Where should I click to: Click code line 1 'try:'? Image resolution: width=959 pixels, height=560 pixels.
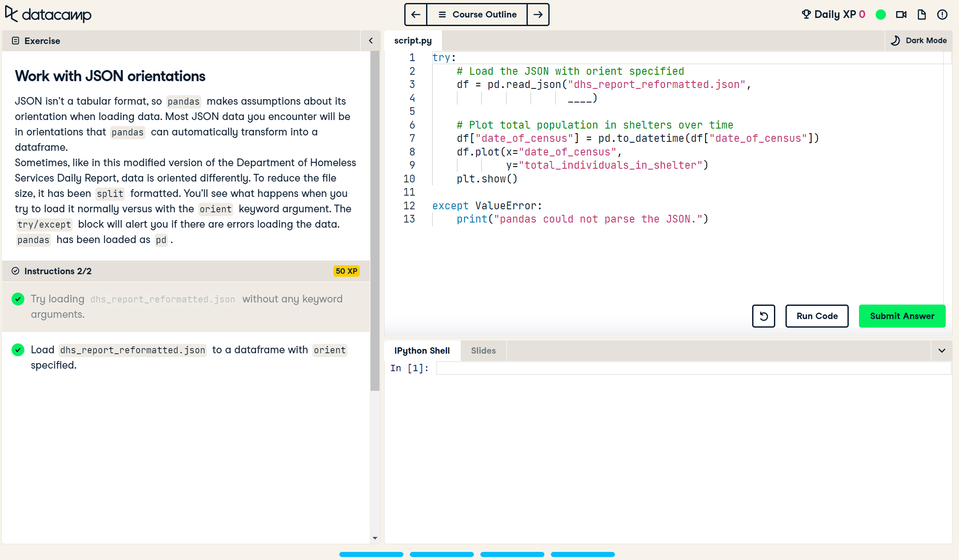pos(444,58)
